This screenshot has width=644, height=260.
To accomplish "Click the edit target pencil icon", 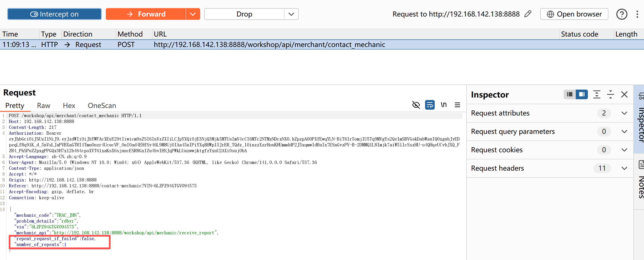I will (x=528, y=14).
